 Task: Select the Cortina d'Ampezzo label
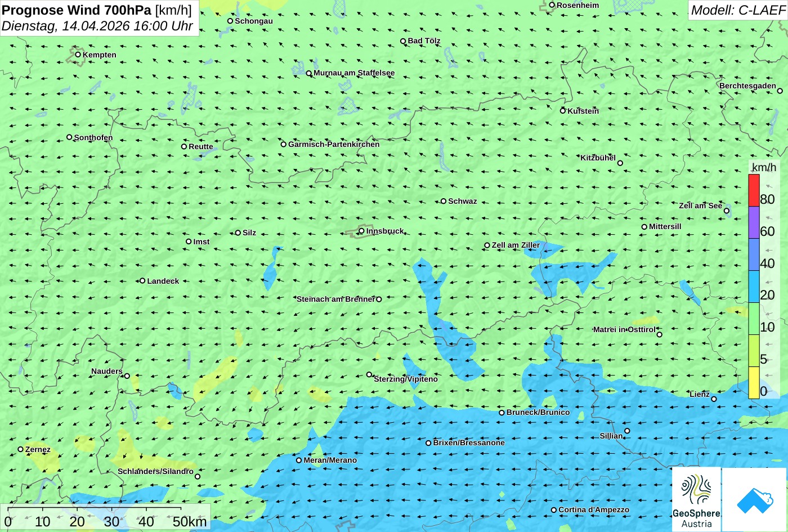(x=594, y=509)
